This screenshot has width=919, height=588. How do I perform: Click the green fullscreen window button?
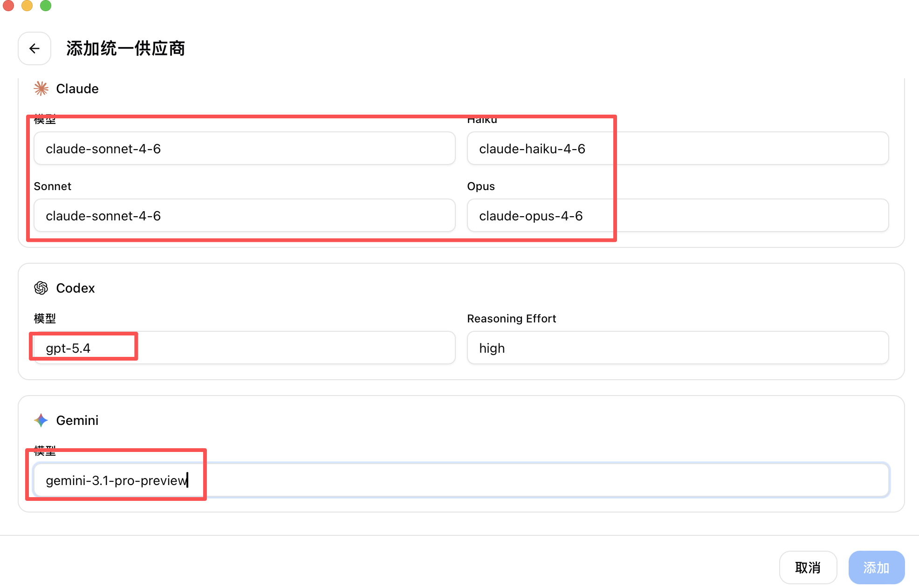[x=46, y=5]
